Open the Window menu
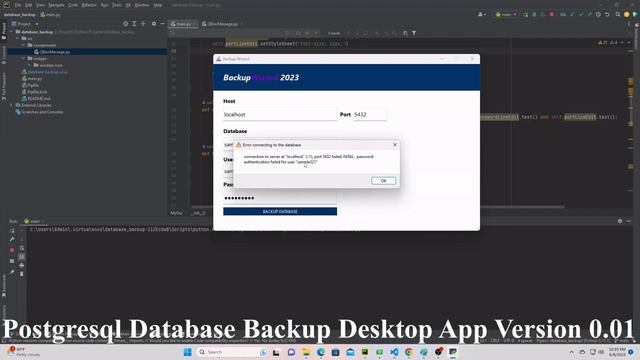This screenshot has width=640, height=360. point(142,5)
